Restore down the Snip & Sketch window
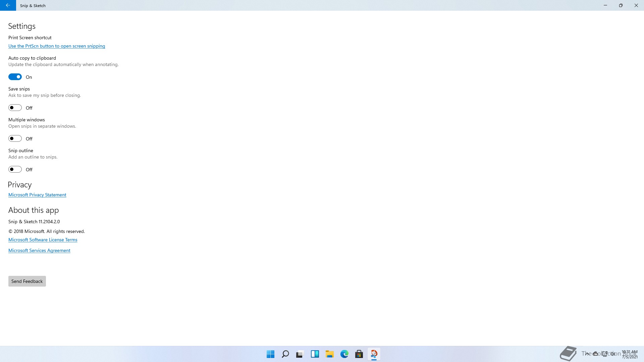Image resolution: width=644 pixels, height=362 pixels. [x=621, y=5]
